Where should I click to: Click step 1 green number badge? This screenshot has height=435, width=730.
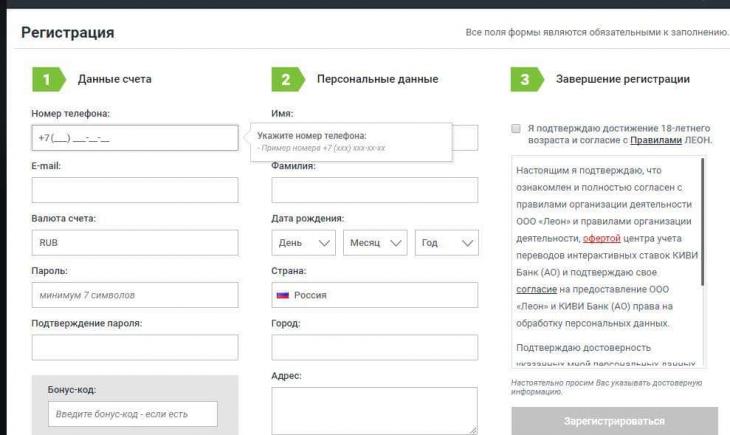click(x=46, y=79)
